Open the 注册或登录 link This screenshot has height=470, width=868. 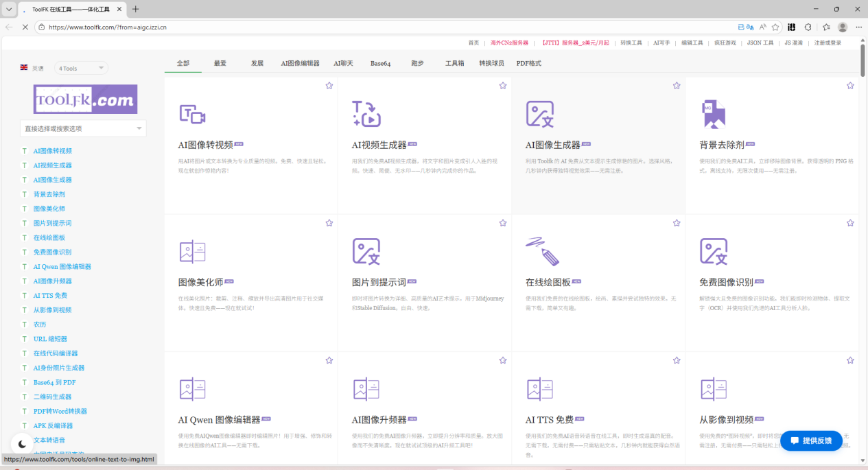(x=828, y=43)
